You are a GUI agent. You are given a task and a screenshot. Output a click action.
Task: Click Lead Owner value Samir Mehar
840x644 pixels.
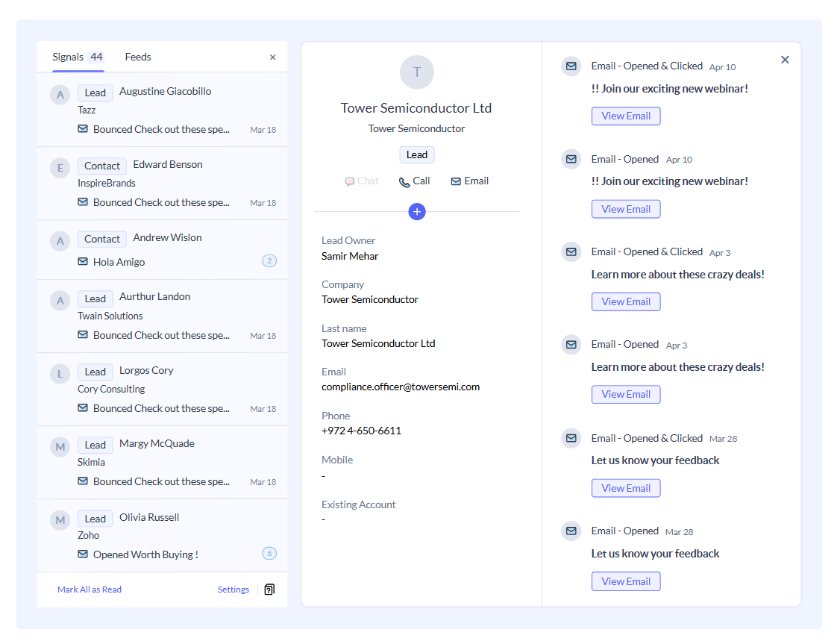[x=350, y=256]
